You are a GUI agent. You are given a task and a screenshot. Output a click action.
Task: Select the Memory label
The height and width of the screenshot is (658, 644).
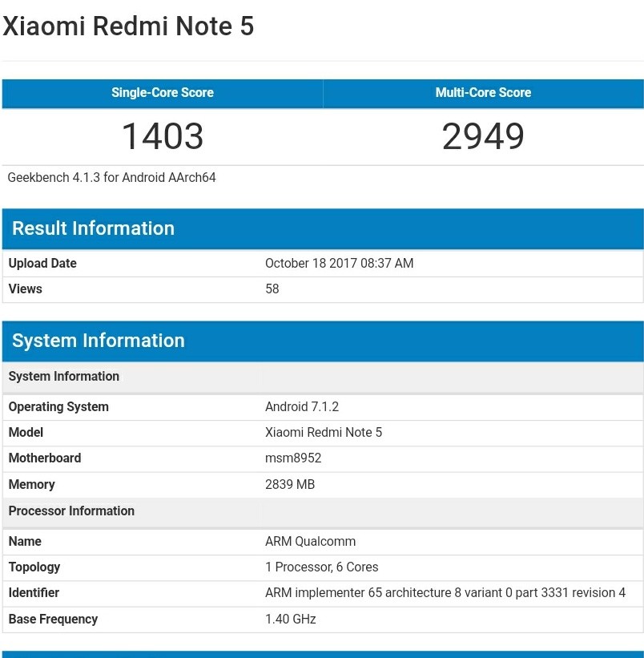(31, 485)
